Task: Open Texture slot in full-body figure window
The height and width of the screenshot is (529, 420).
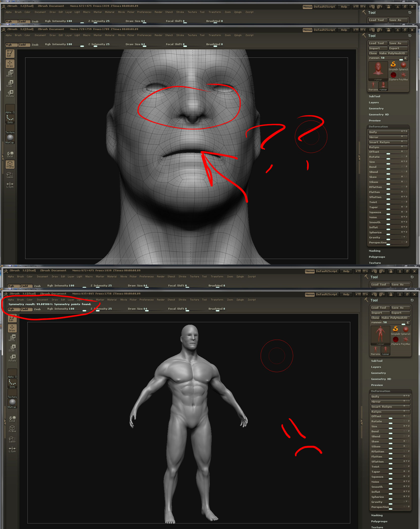Action: point(12,394)
